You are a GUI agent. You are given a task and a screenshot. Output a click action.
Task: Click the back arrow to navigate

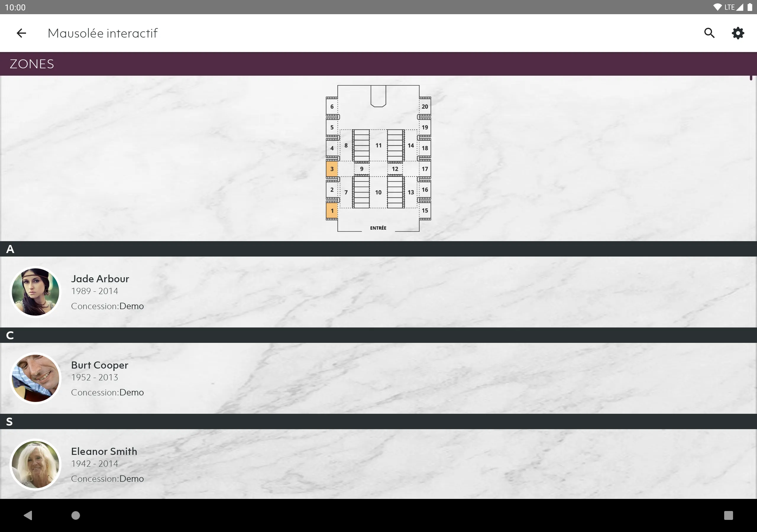21,32
